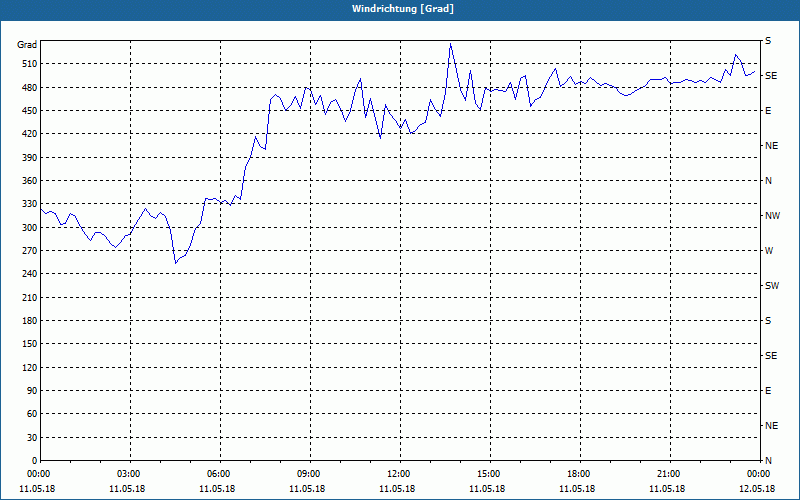Click the chart title Windrichtung [Grad]
Screen dimensions: 800x500
(403, 9)
